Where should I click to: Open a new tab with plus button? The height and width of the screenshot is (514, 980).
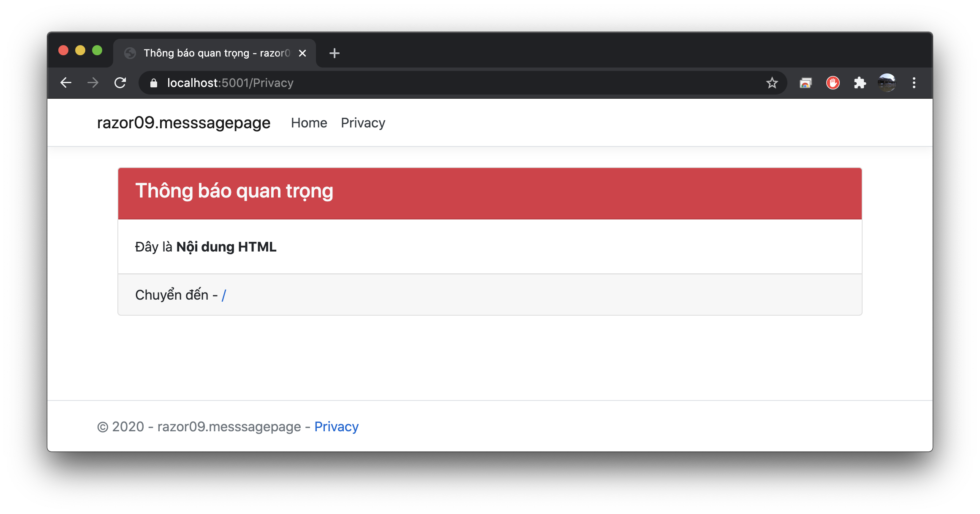(x=334, y=53)
